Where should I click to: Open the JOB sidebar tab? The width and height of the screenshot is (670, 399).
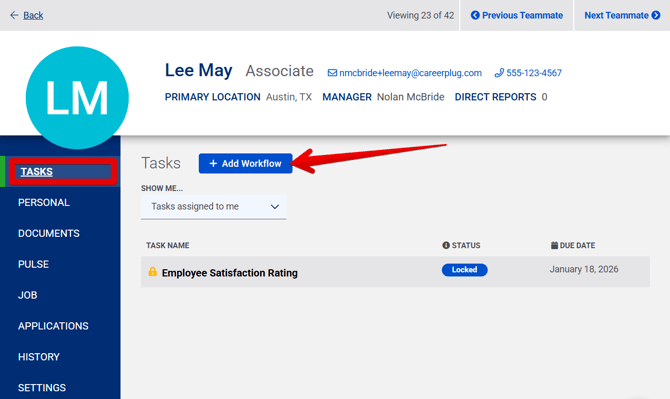27,295
